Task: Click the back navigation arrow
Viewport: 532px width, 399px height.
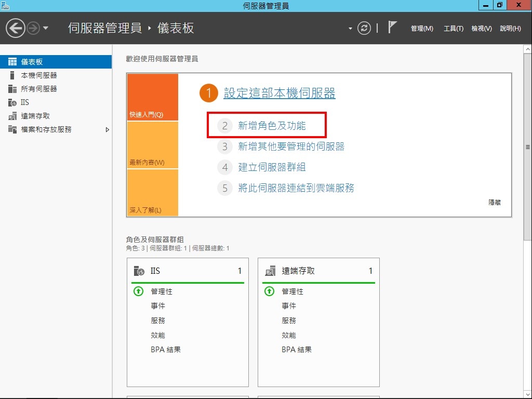Action: [x=15, y=28]
